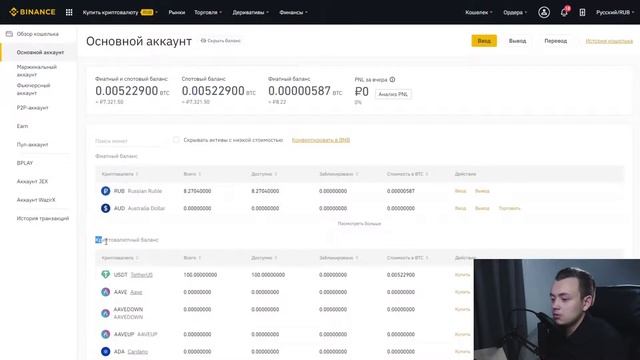Click Ввод action in AUD row
Viewport: 640px width, 360px height.
(x=460, y=208)
